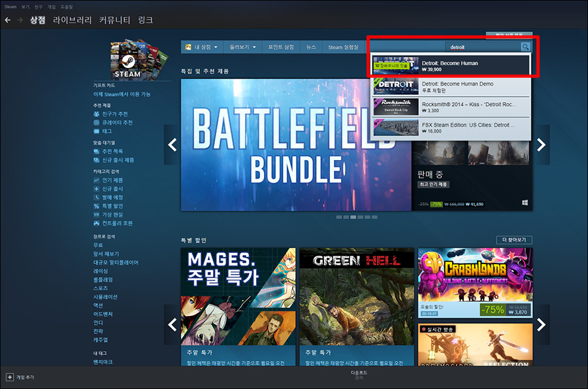
Task: Open 이제 Steam에서 이용 가능 link
Action: click(x=122, y=94)
